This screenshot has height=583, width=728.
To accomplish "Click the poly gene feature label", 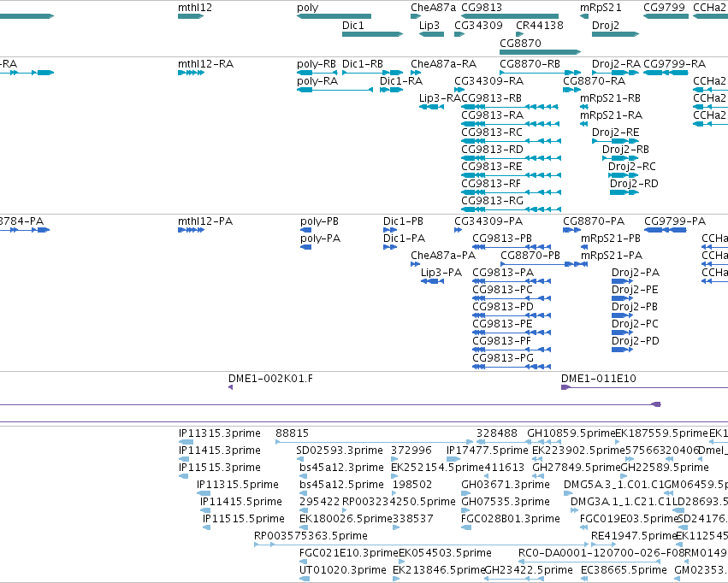I will click(308, 8).
